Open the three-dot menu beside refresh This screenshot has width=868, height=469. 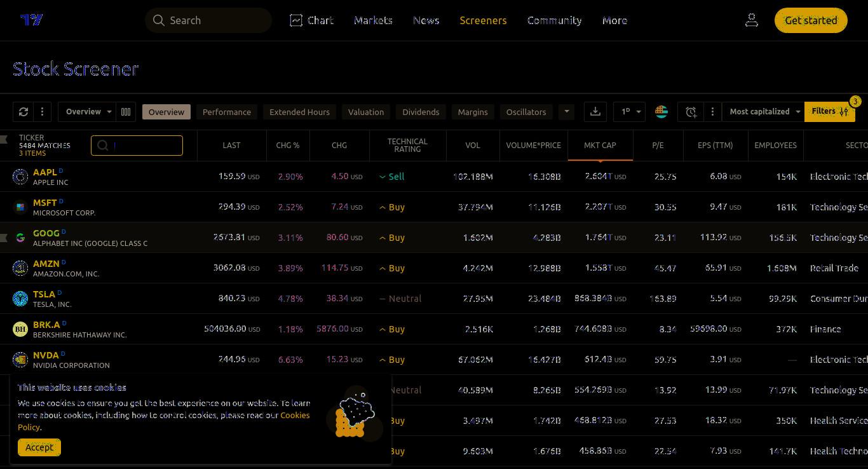(x=42, y=112)
